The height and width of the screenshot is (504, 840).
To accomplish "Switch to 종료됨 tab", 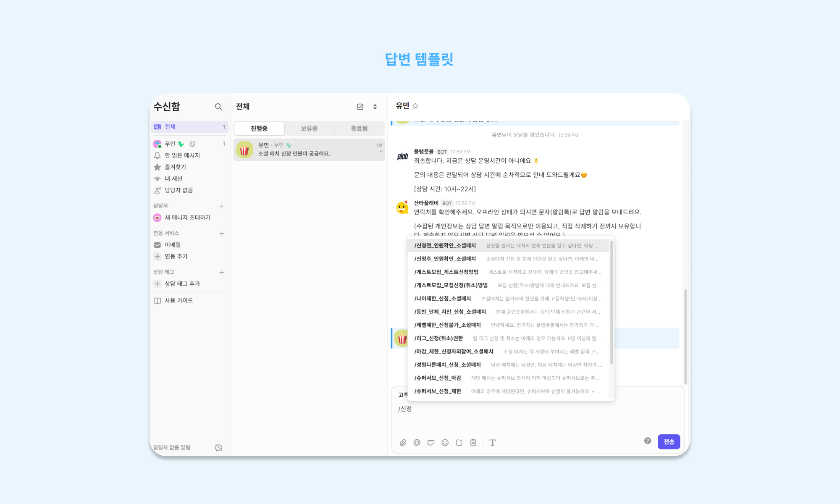I will (x=359, y=129).
